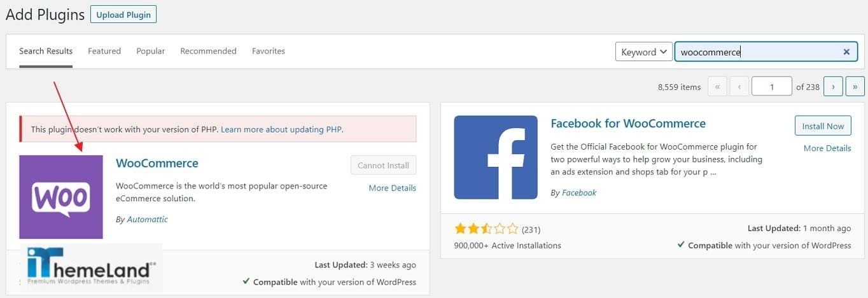Click the current page number field
Image resolution: width=868 pixels, height=298 pixels.
click(771, 87)
